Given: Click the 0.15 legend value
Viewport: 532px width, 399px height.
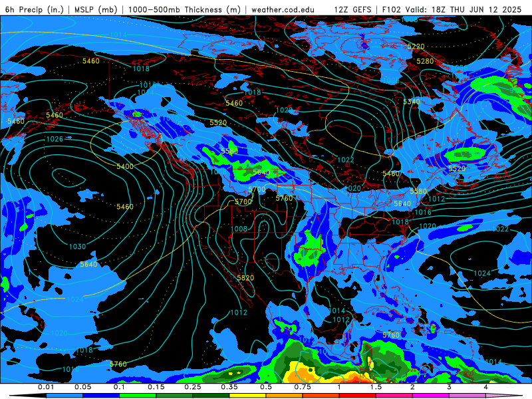Looking at the screenshot, I should [156, 387].
